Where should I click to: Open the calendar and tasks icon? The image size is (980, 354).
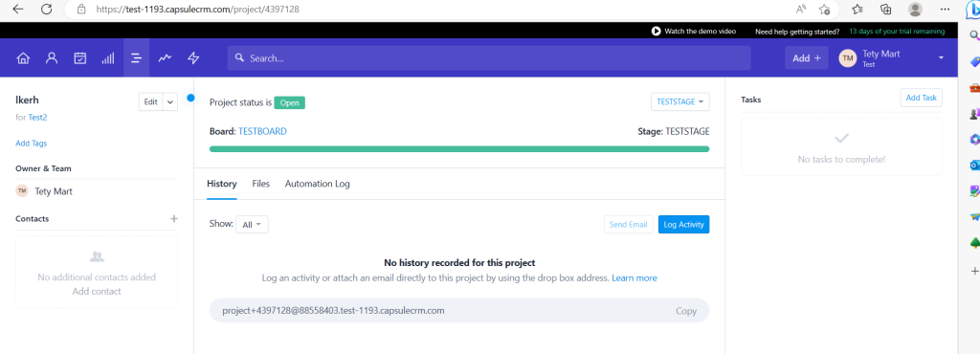pyautogui.click(x=80, y=58)
